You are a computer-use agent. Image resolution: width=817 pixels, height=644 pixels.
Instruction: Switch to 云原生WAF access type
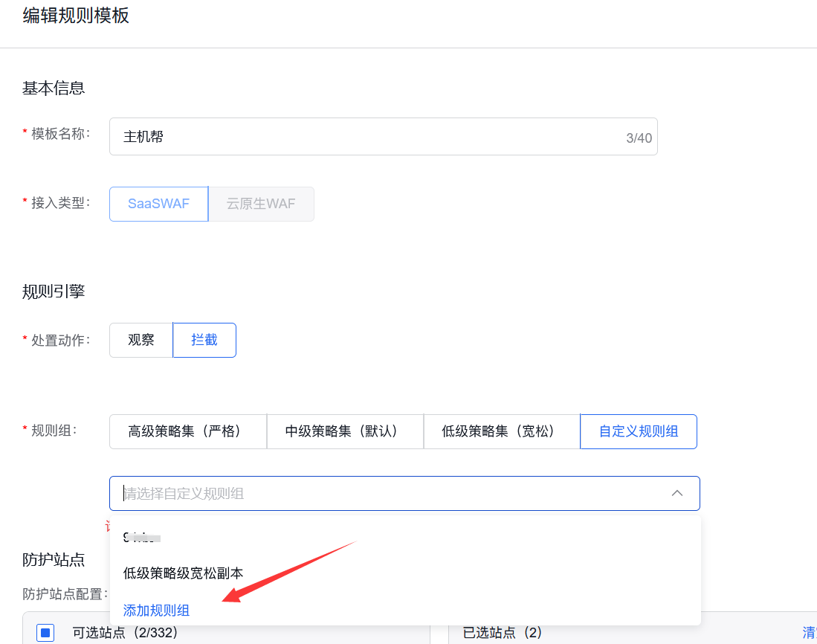pyautogui.click(x=261, y=203)
